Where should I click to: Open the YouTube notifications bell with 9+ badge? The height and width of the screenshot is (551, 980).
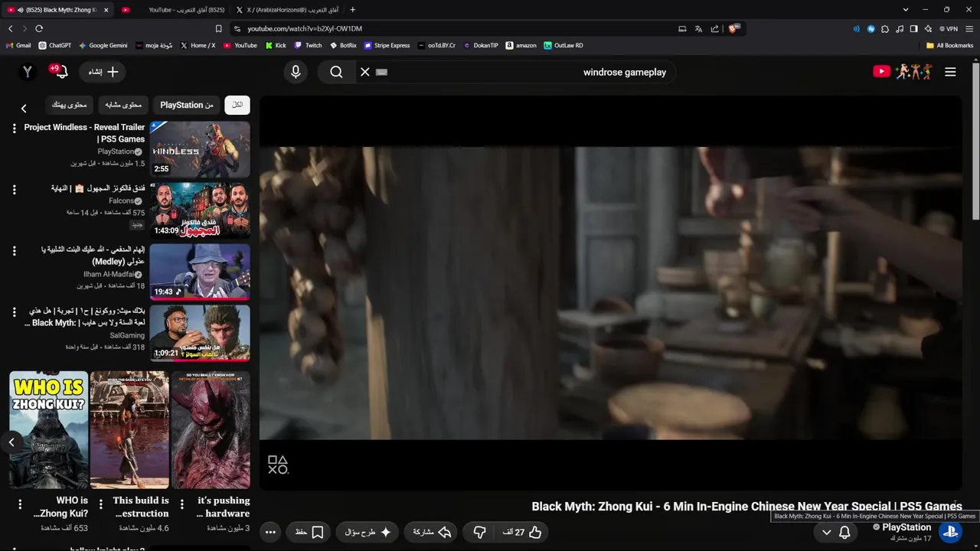click(x=59, y=71)
